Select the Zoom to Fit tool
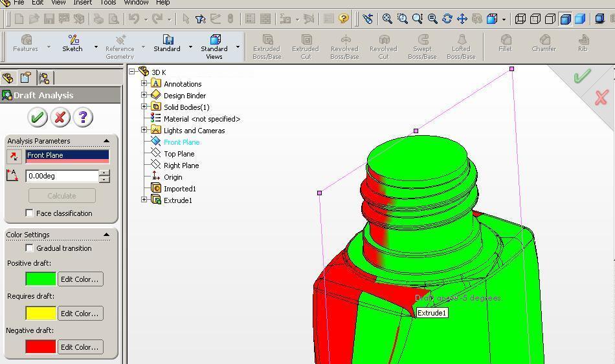The height and width of the screenshot is (364, 615). pos(387,18)
